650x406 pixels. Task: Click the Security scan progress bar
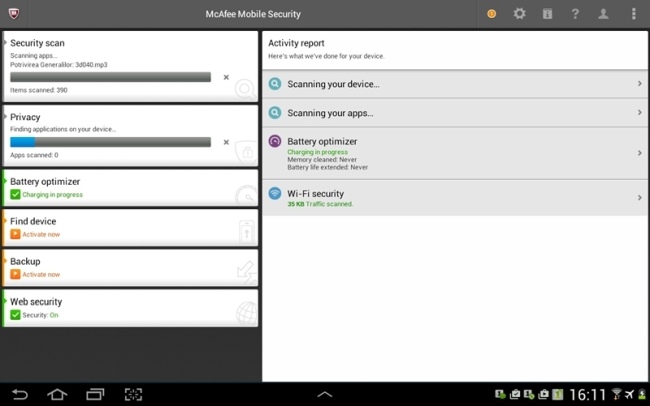click(x=110, y=77)
